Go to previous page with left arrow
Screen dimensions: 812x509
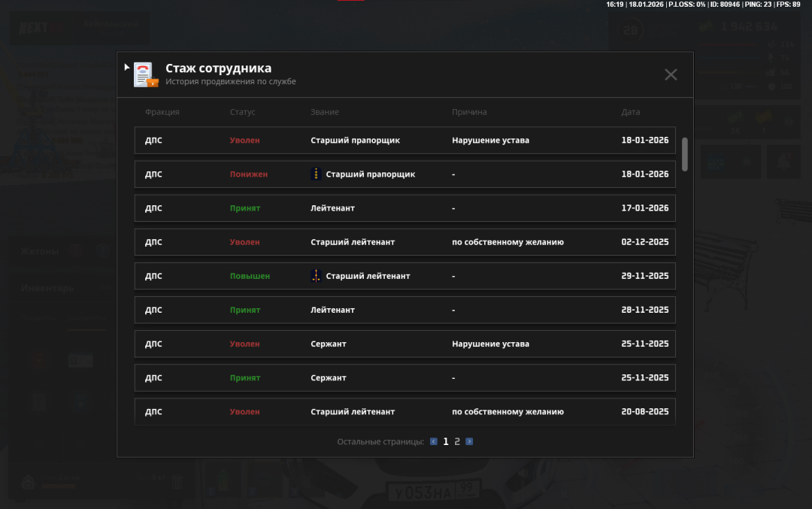[434, 441]
